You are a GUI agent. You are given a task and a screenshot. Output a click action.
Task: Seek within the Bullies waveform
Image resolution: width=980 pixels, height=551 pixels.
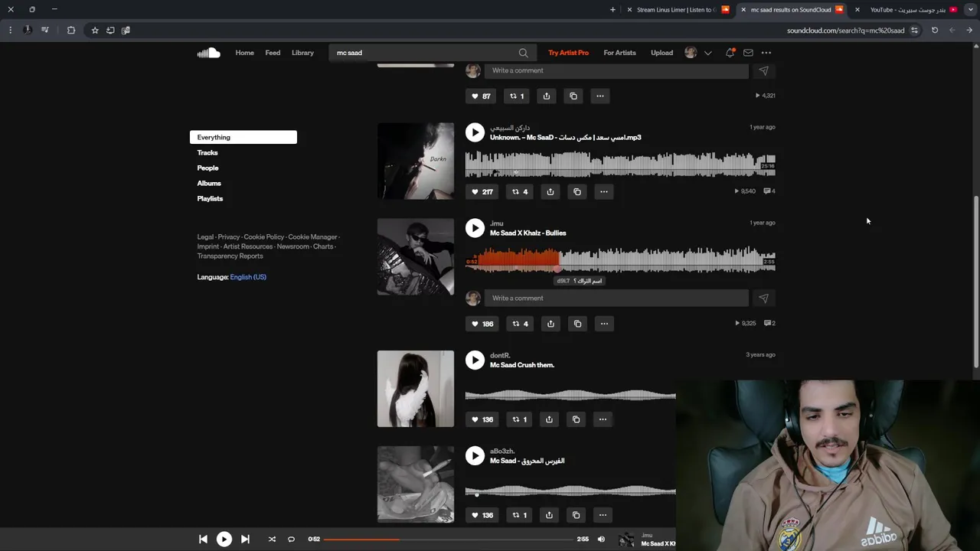click(620, 260)
